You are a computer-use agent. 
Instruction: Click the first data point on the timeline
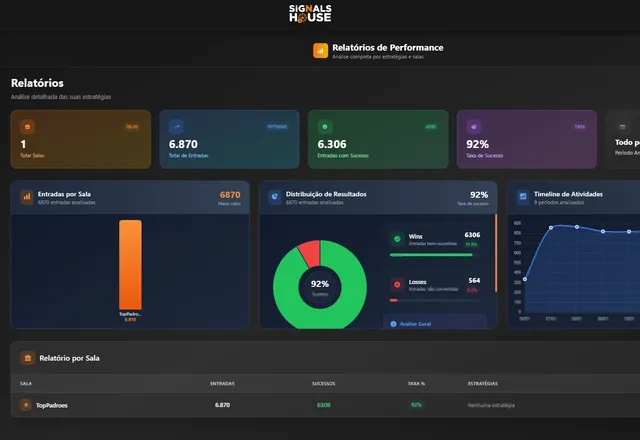pyautogui.click(x=525, y=279)
